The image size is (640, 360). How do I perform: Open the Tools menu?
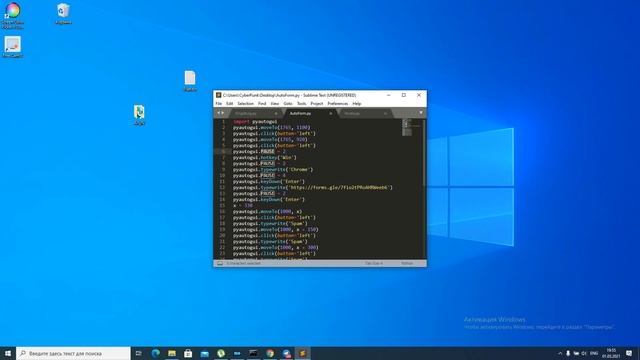tap(302, 104)
